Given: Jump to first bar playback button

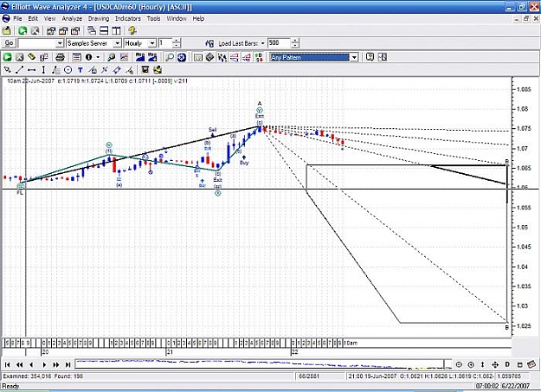Looking at the screenshot, I should [x=7, y=364].
